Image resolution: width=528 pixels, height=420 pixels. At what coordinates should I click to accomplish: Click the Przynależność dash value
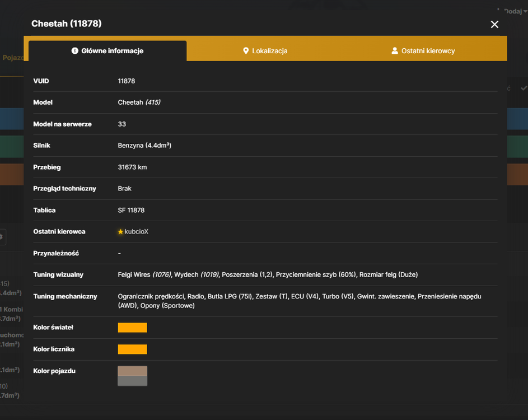coord(119,253)
